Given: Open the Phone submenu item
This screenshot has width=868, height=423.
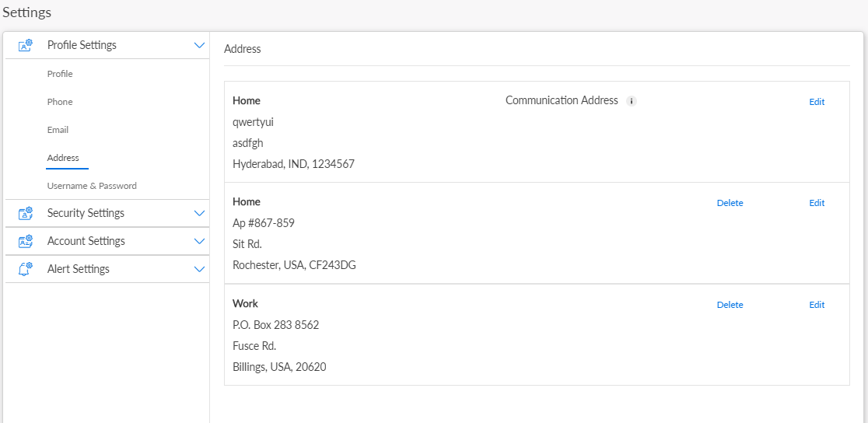Looking at the screenshot, I should coord(60,102).
